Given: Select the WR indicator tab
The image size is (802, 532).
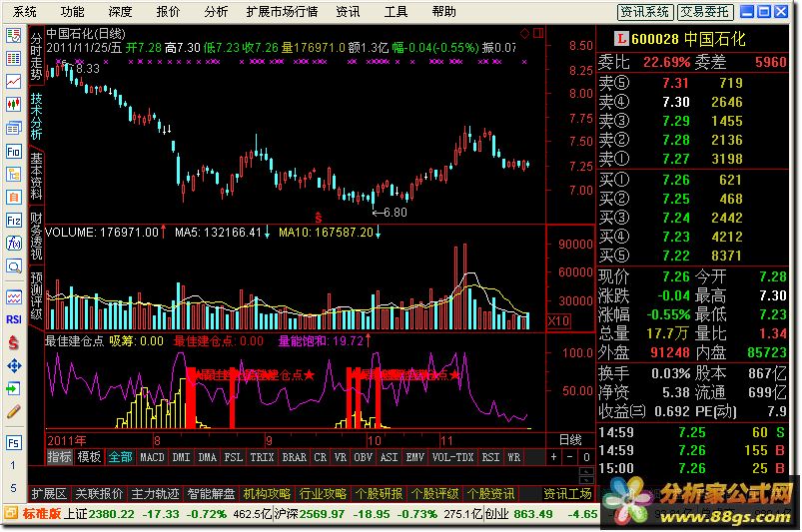Looking at the screenshot, I should 514,457.
